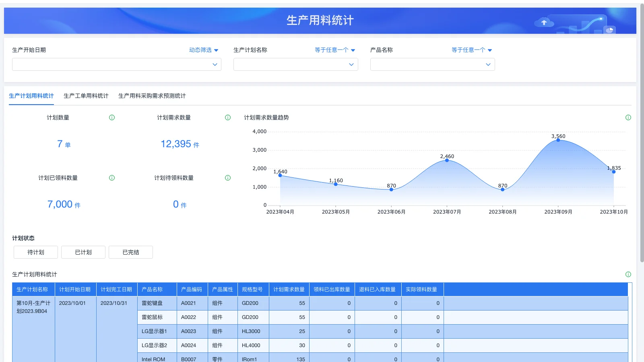Viewport: 644px width, 362px height.
Task: Enable the 已计划 plan status filter
Action: 83,252
